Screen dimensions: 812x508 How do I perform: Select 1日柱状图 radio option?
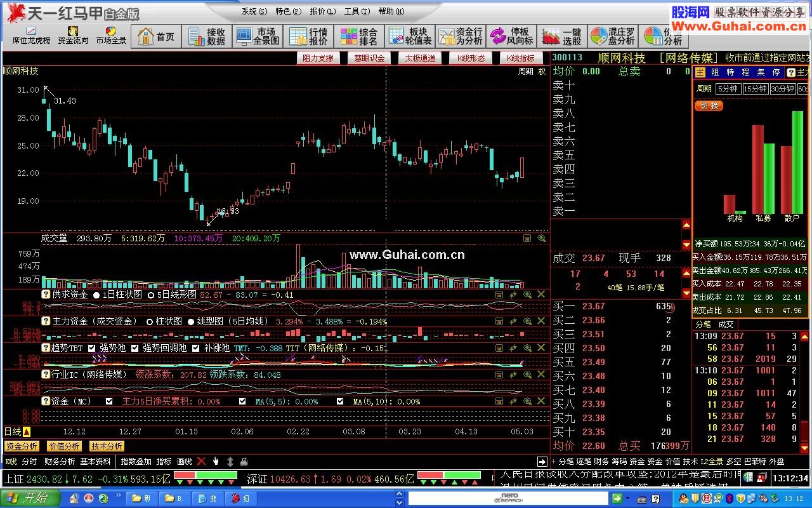[96, 295]
